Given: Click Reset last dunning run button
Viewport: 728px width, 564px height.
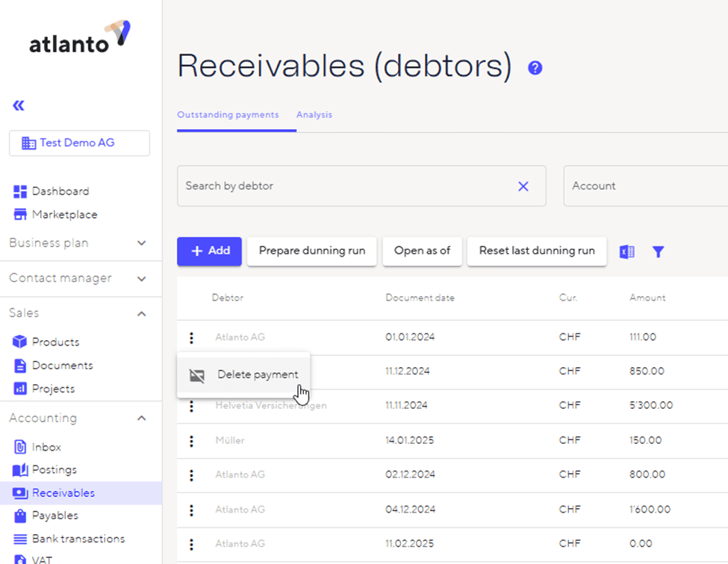Looking at the screenshot, I should click(x=537, y=251).
